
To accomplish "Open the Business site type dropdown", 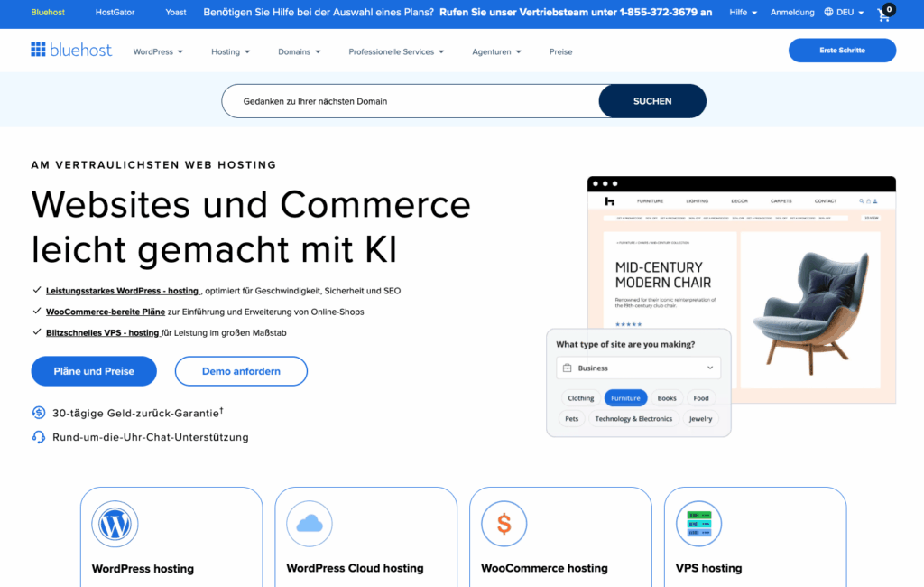I will tap(638, 368).
